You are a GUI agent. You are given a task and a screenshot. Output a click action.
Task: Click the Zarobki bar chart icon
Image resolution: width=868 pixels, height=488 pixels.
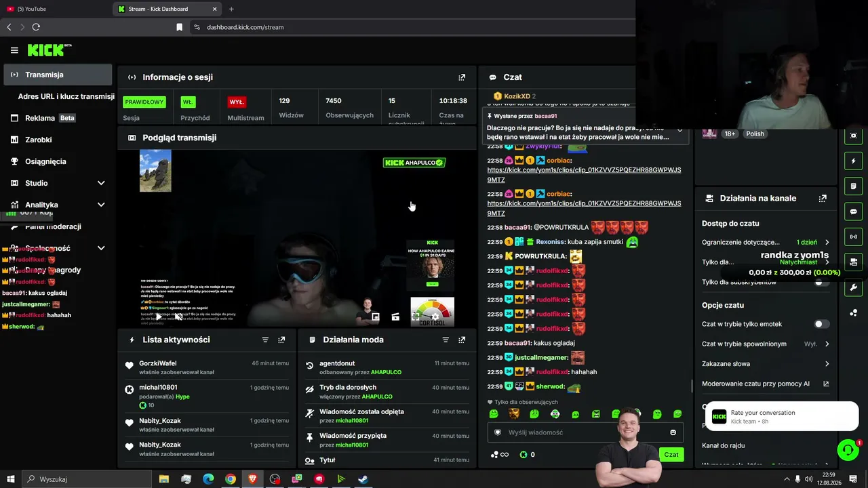(15, 140)
